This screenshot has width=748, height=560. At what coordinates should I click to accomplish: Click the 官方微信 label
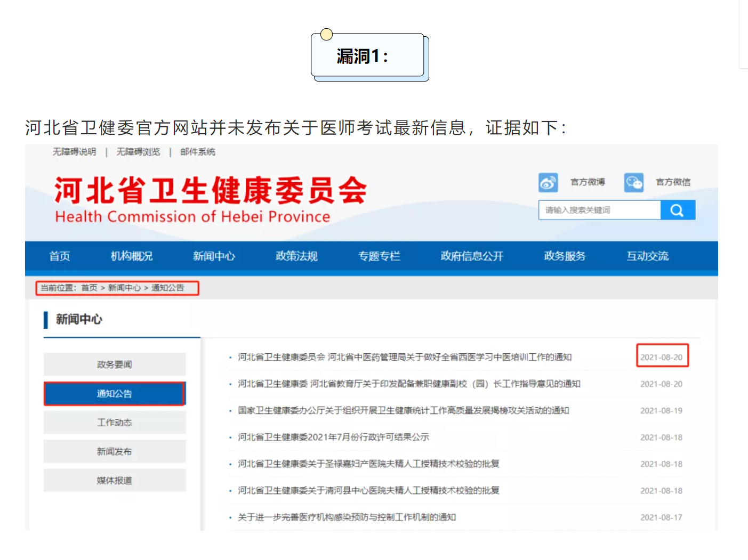[x=673, y=182]
